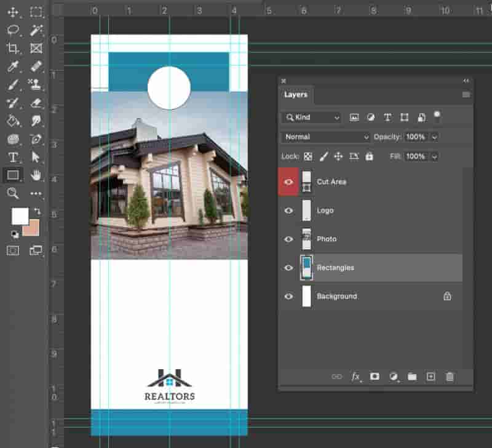Select the Hand tool
The width and height of the screenshot is (492, 448).
(x=36, y=175)
